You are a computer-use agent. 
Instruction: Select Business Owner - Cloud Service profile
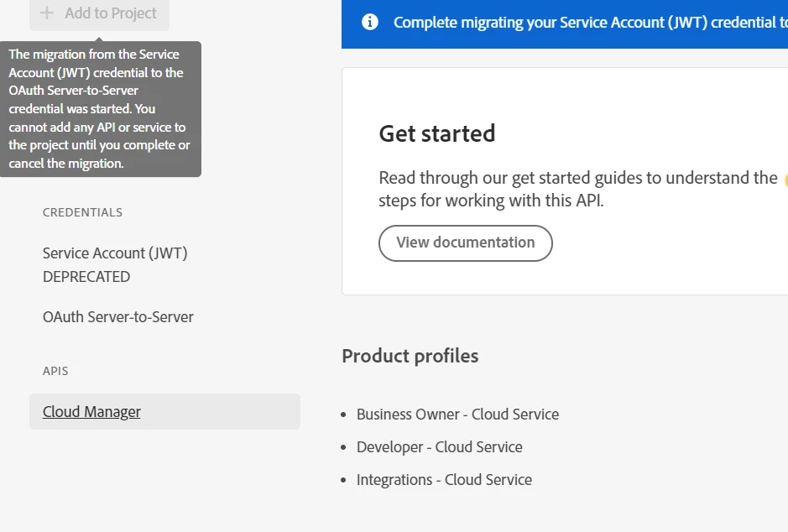[x=457, y=415]
